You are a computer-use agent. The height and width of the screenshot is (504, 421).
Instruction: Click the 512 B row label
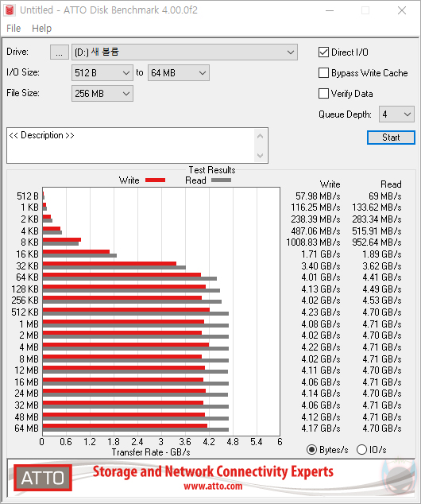[28, 196]
